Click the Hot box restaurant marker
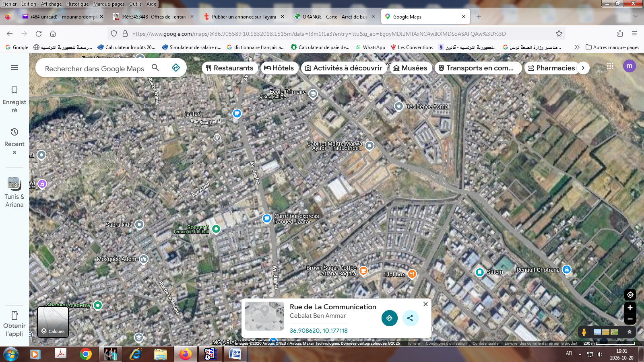Screen dimensions: 644x362 point(412,274)
